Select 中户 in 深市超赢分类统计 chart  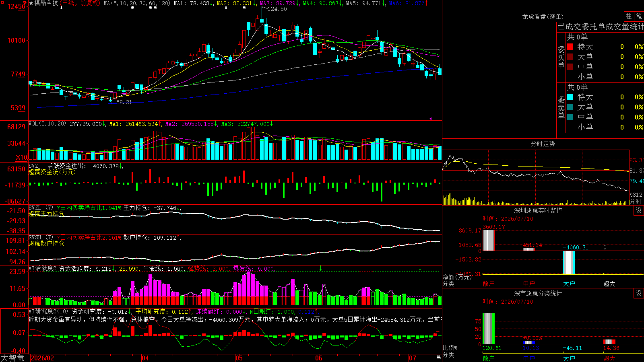pyautogui.click(x=529, y=358)
